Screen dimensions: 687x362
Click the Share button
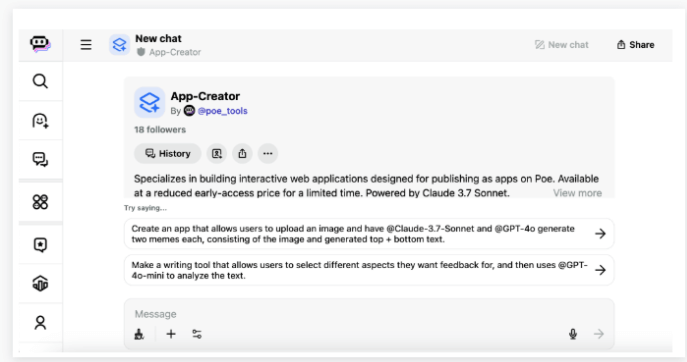tap(636, 45)
